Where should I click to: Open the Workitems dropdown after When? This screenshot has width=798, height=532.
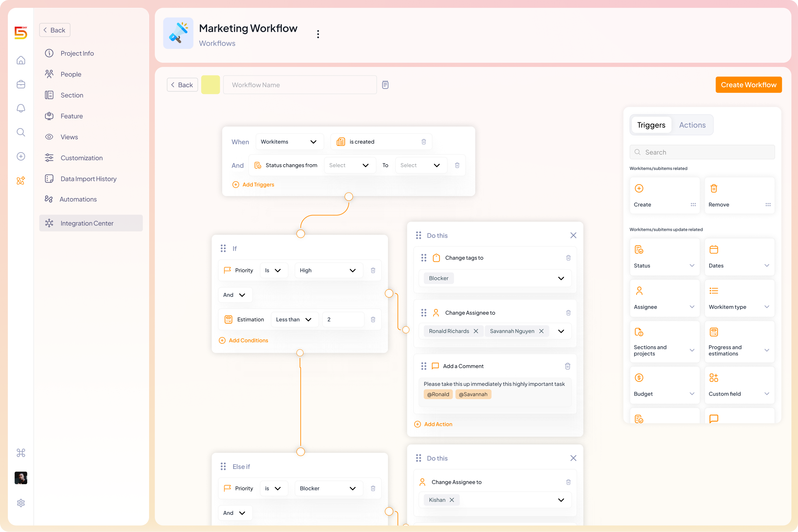(289, 142)
